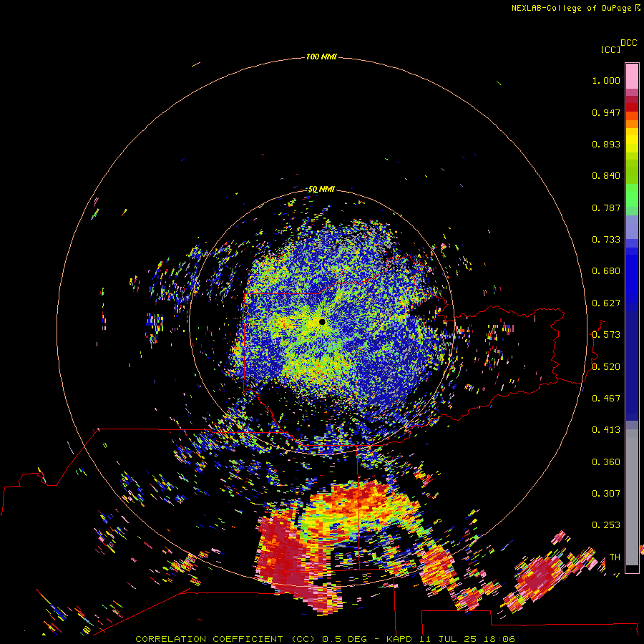Click the 0.520 scale value
Image resolution: width=644 pixels, height=644 pixels.
(606, 366)
